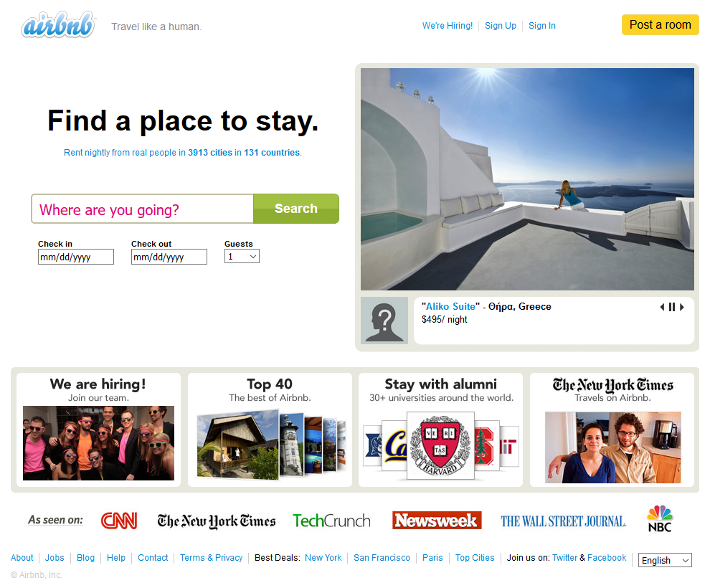Open the Guests dropdown
Screen dimensions: 710x588
point(242,257)
